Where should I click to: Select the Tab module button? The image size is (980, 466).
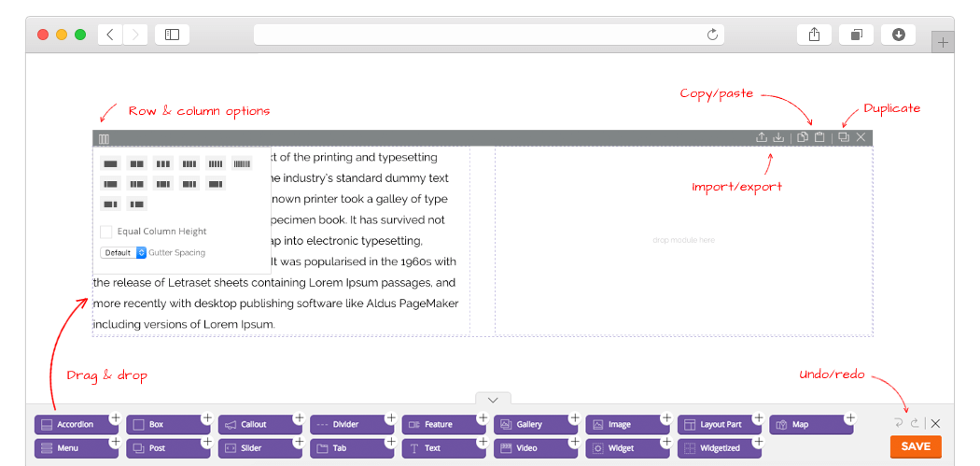point(352,448)
